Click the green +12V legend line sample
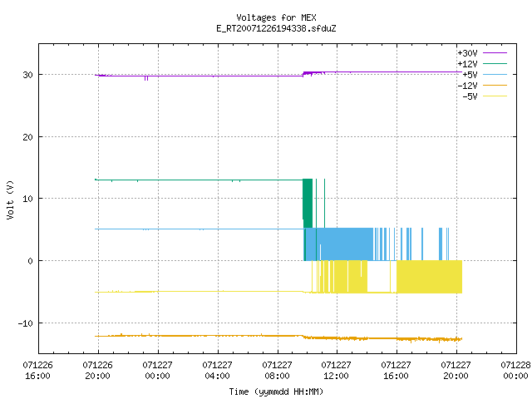 point(495,63)
